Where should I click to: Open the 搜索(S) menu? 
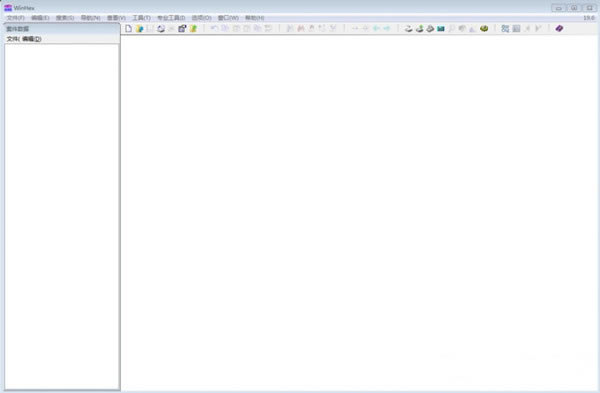[x=65, y=18]
